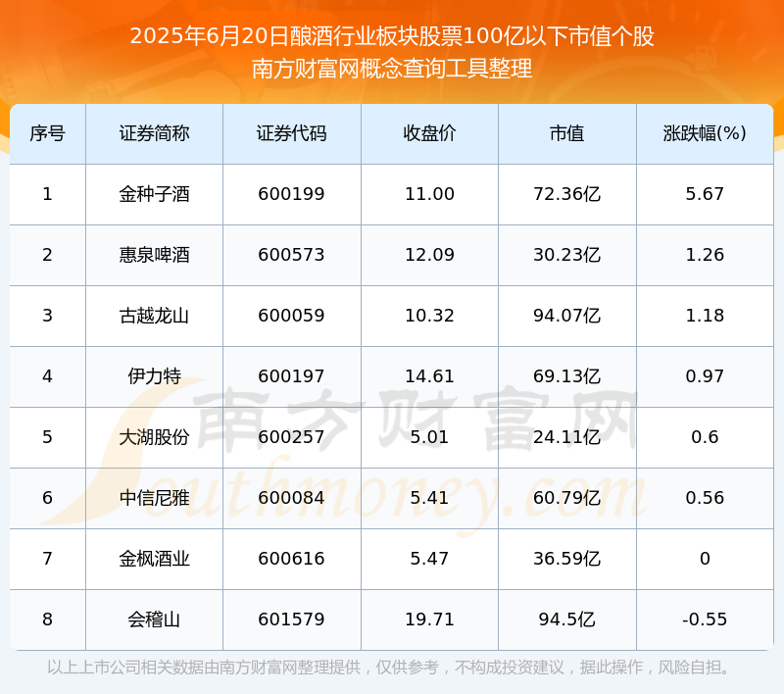Viewport: 784px width, 694px height.
Task: Select the stock name 伊力特
Action: point(154,376)
